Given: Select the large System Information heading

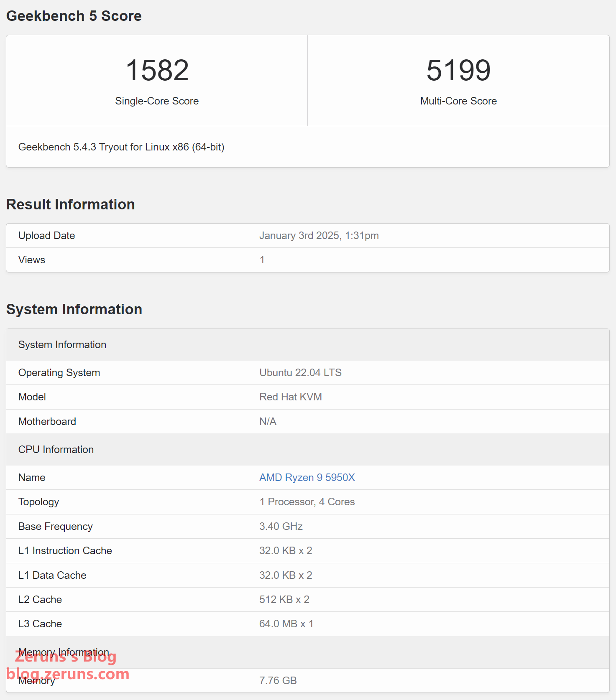Looking at the screenshot, I should (74, 309).
